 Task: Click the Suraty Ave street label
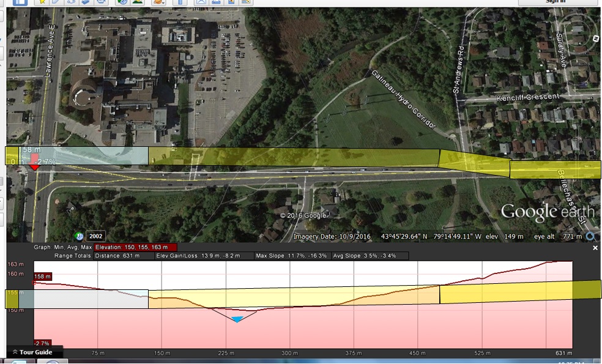561,50
